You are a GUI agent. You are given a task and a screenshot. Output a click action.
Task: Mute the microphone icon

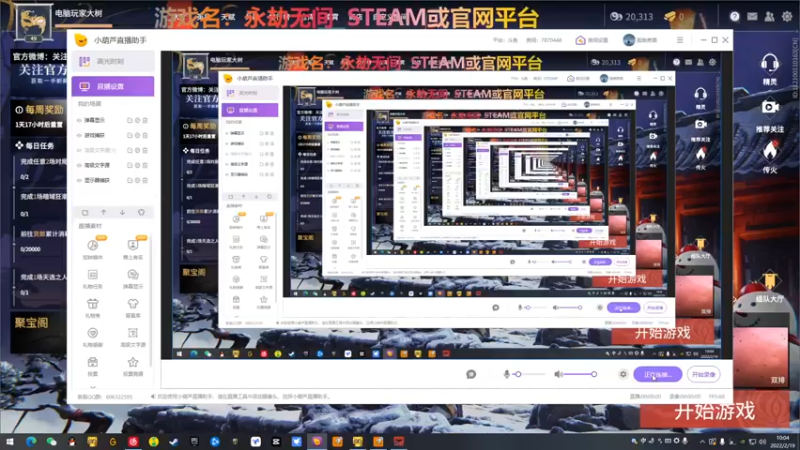506,374
